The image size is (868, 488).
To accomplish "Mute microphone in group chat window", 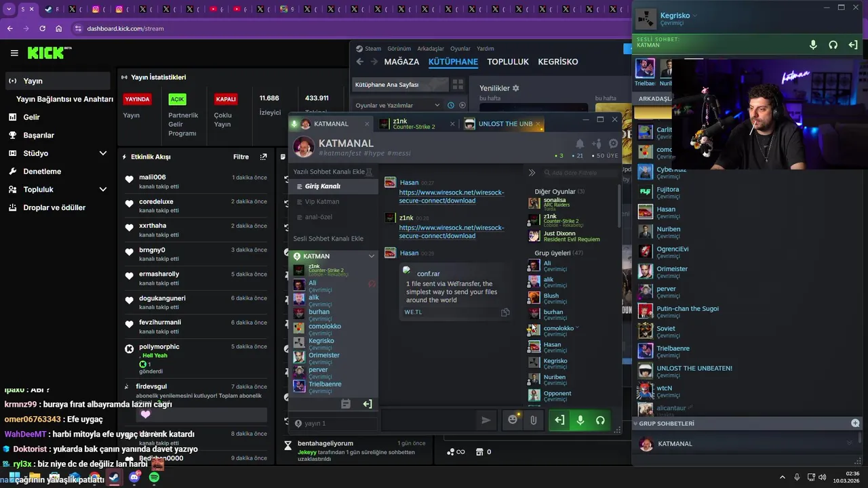I will click(x=580, y=420).
